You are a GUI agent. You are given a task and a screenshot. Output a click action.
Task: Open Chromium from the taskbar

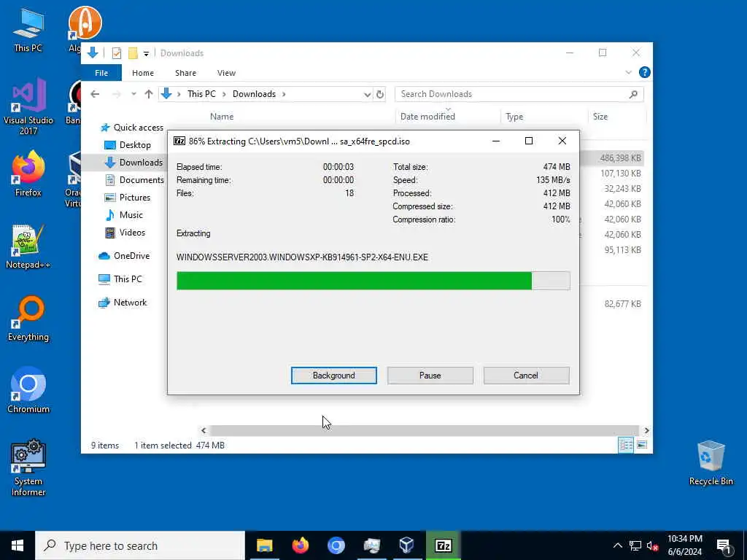click(x=336, y=545)
